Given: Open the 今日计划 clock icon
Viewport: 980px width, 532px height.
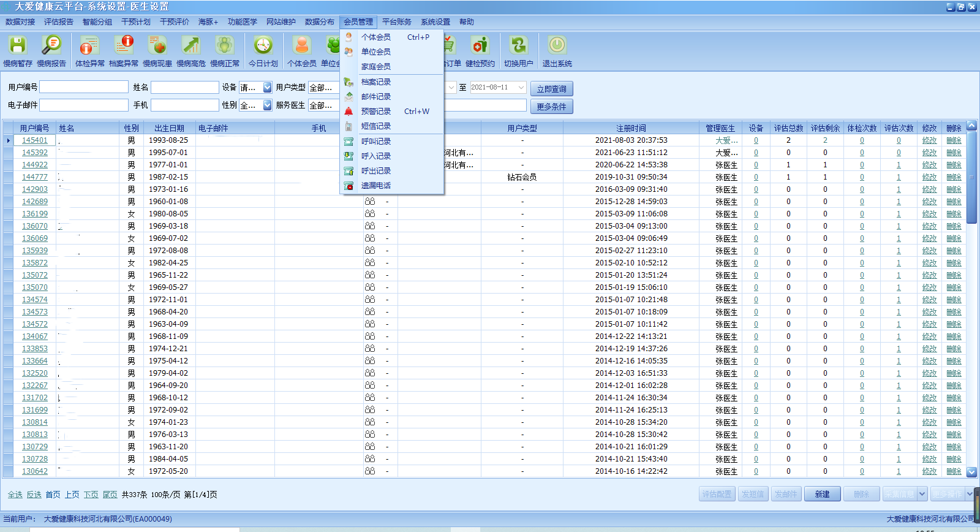Looking at the screenshot, I should (x=263, y=46).
